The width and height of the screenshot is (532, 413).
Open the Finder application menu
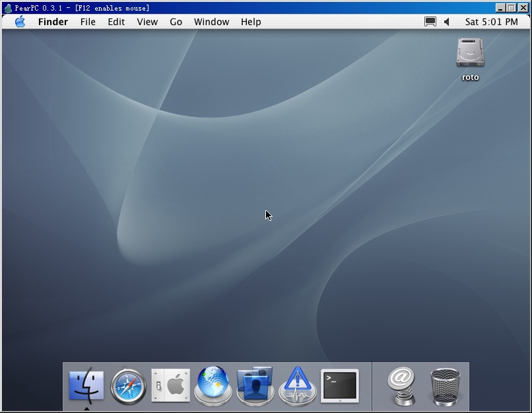point(53,22)
